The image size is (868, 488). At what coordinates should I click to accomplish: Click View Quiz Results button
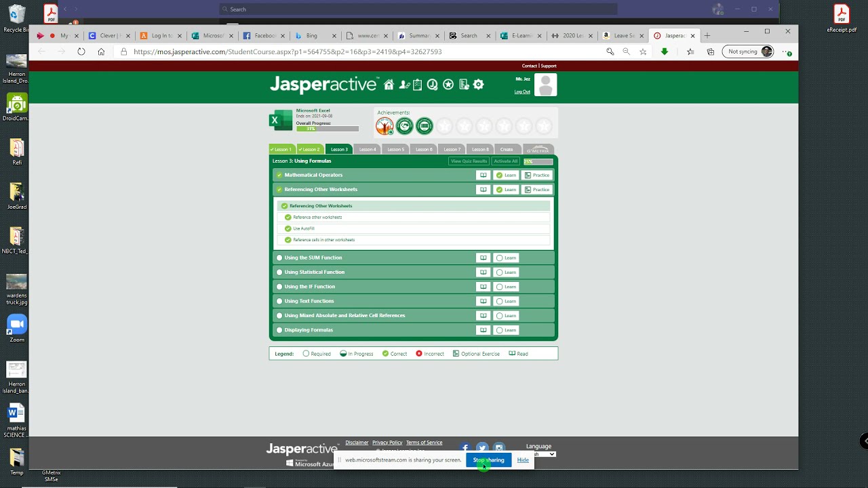click(469, 161)
